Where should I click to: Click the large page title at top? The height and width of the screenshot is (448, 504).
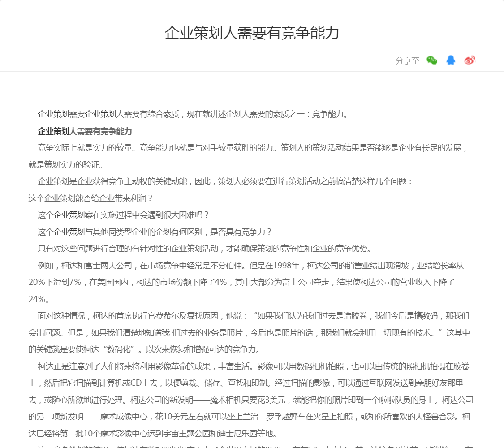coord(252,33)
